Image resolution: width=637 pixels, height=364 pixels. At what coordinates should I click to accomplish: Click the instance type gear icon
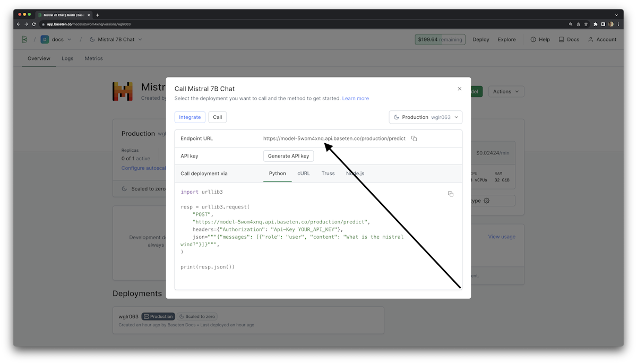coord(487,201)
